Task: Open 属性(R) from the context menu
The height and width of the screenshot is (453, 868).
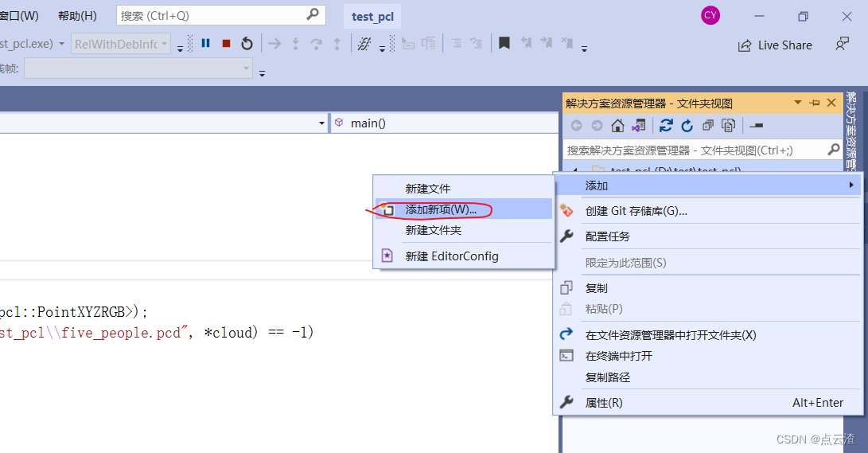Action: 707,403
